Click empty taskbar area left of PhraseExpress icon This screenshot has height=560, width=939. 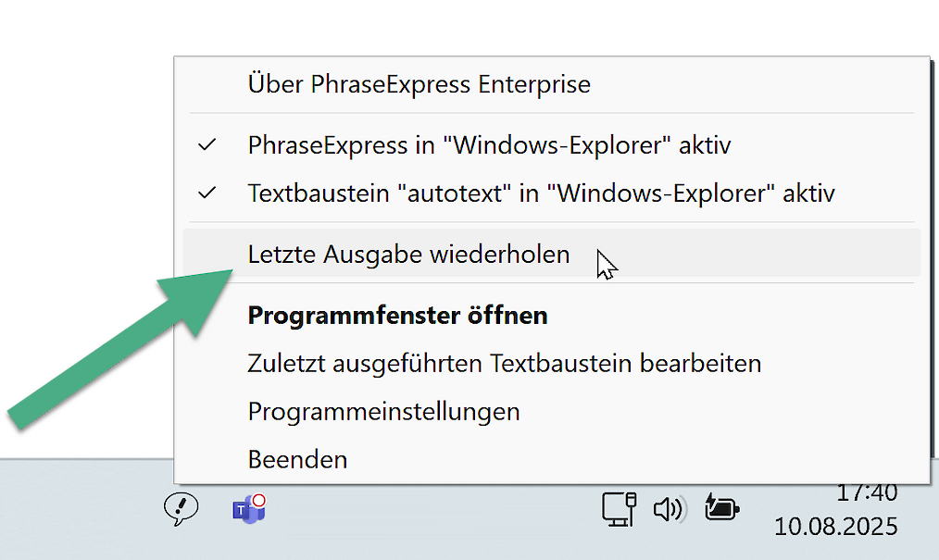coord(78,510)
